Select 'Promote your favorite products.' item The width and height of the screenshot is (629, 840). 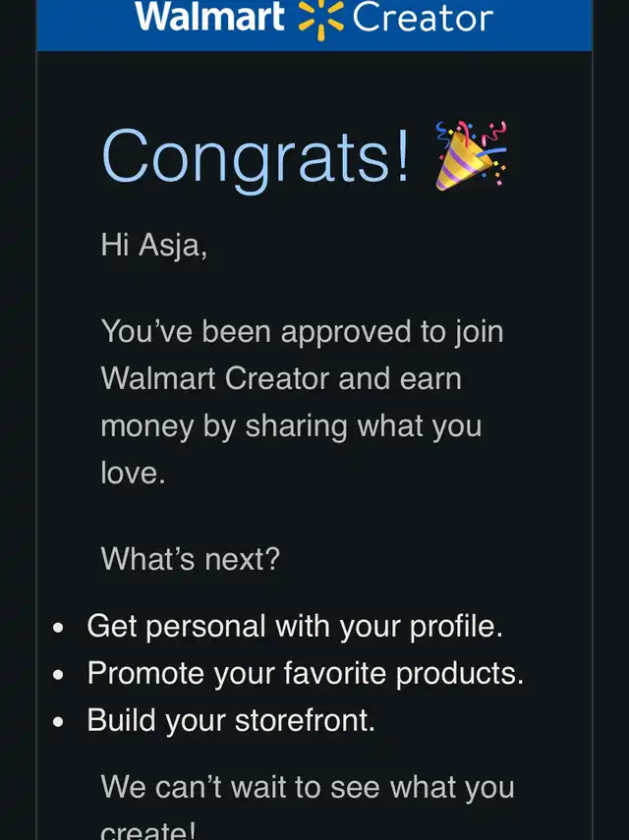coord(306,673)
